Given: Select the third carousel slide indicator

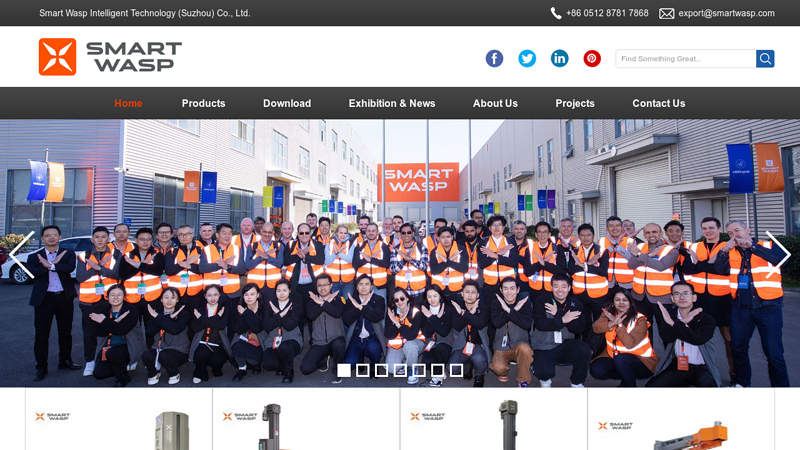Looking at the screenshot, I should point(381,370).
